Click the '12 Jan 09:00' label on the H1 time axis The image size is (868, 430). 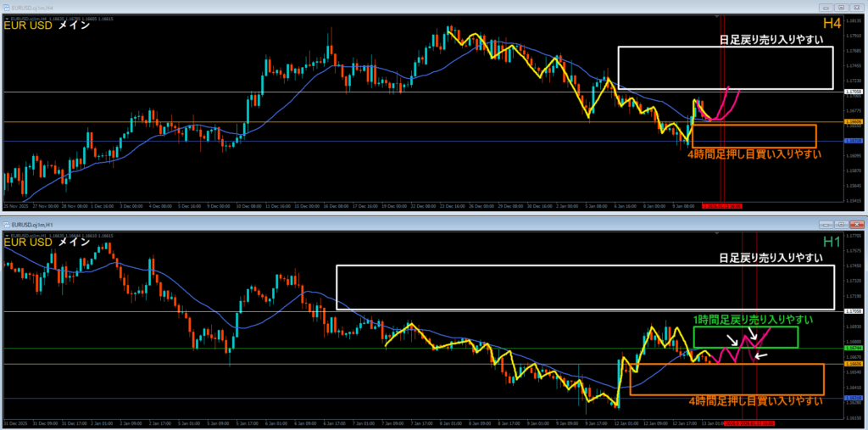click(654, 423)
